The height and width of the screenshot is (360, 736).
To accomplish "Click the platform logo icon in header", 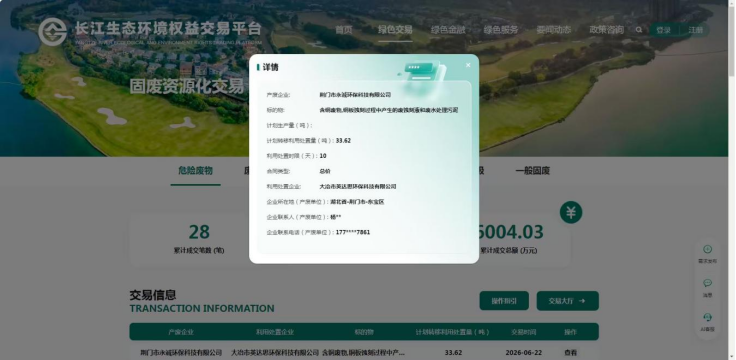I will click(52, 31).
